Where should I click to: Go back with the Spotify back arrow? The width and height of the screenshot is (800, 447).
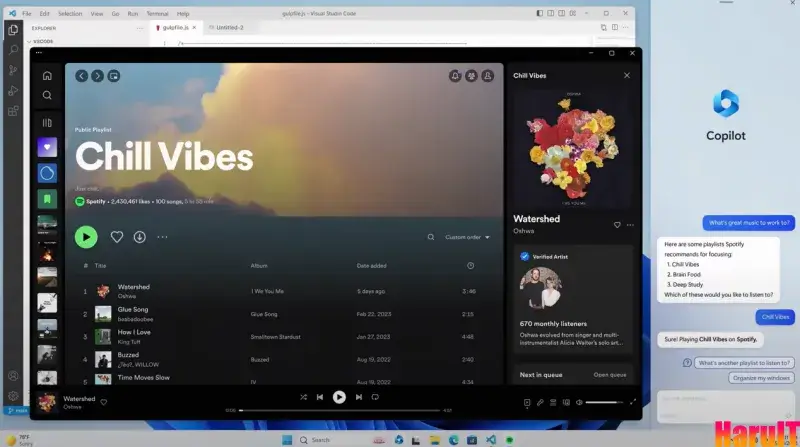point(82,76)
